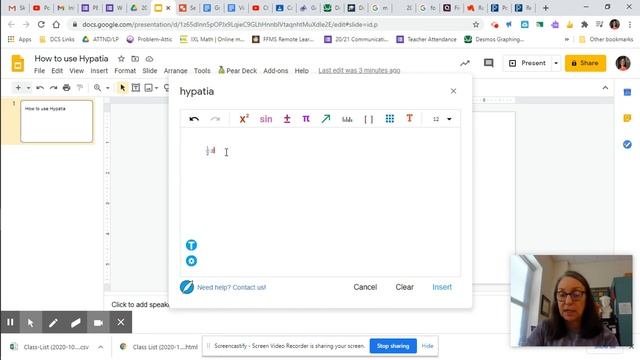This screenshot has height=360, width=640.
Task: Expand Class-List csv download options chevron
Action: point(100,347)
